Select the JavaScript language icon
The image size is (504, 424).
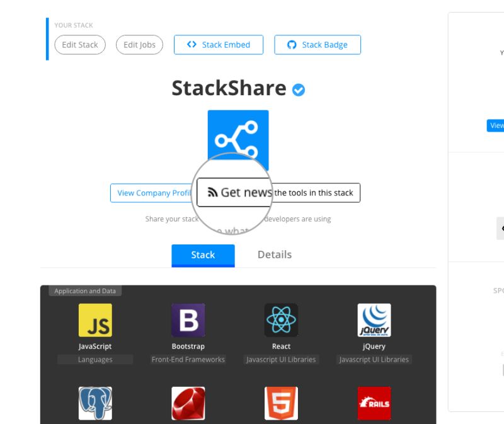(95, 319)
